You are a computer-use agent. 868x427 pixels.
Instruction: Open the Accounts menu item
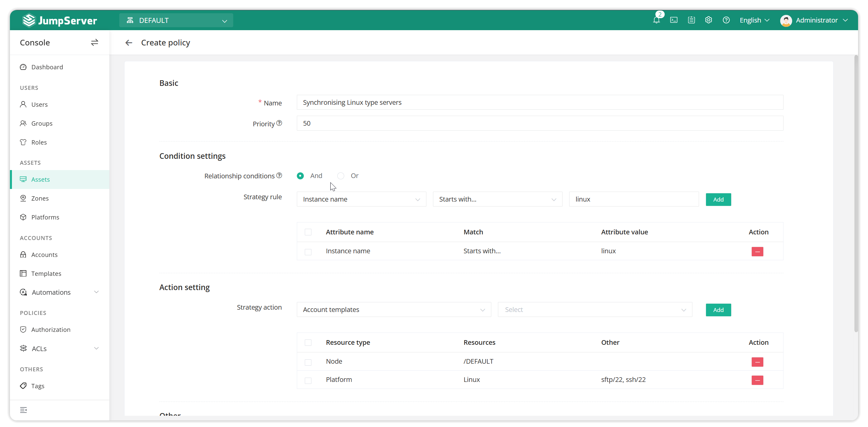point(60,255)
